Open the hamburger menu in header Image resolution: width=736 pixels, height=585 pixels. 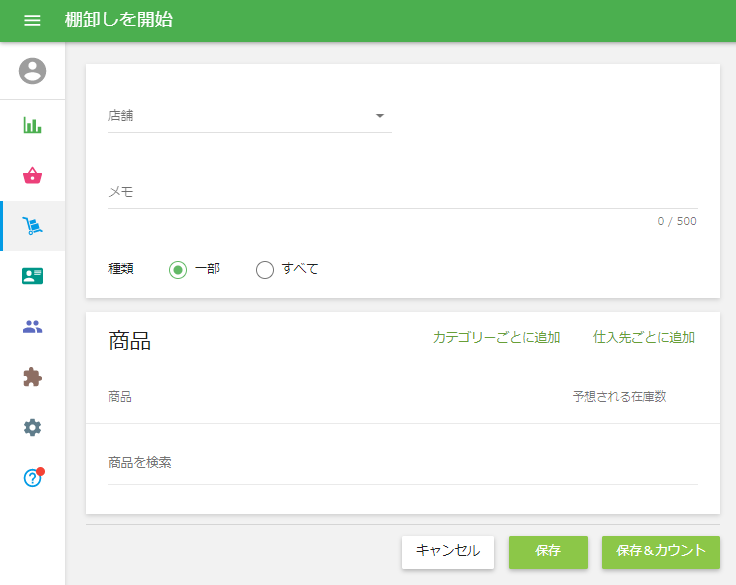coord(32,20)
